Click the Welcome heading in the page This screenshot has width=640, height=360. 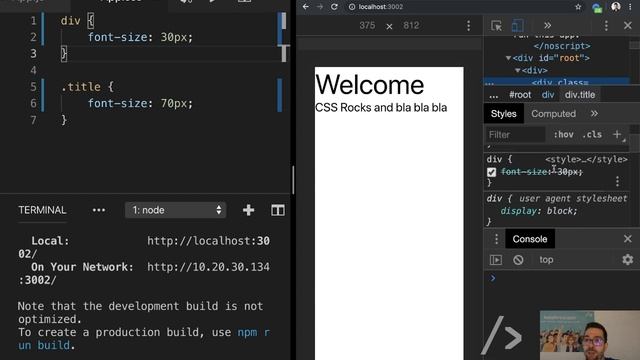(x=370, y=84)
